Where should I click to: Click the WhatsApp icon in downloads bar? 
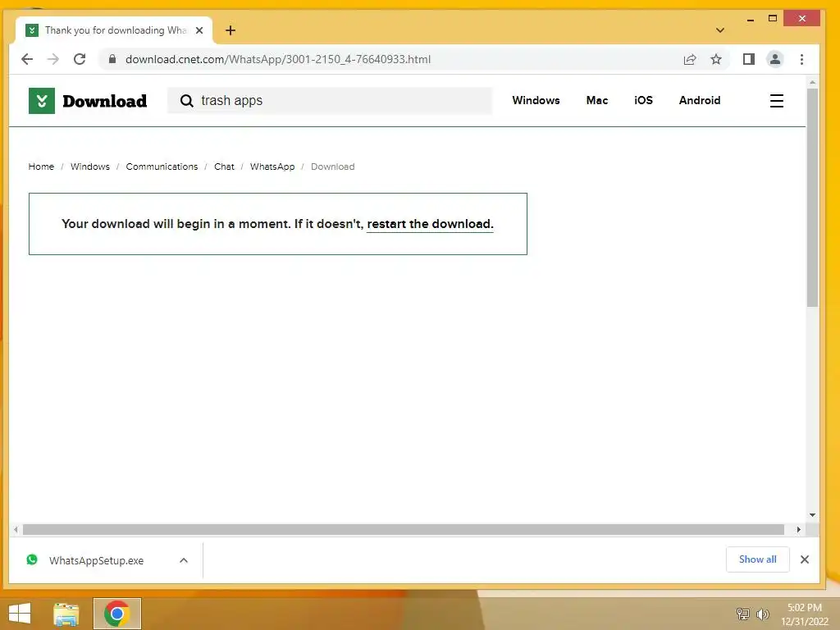tap(32, 559)
